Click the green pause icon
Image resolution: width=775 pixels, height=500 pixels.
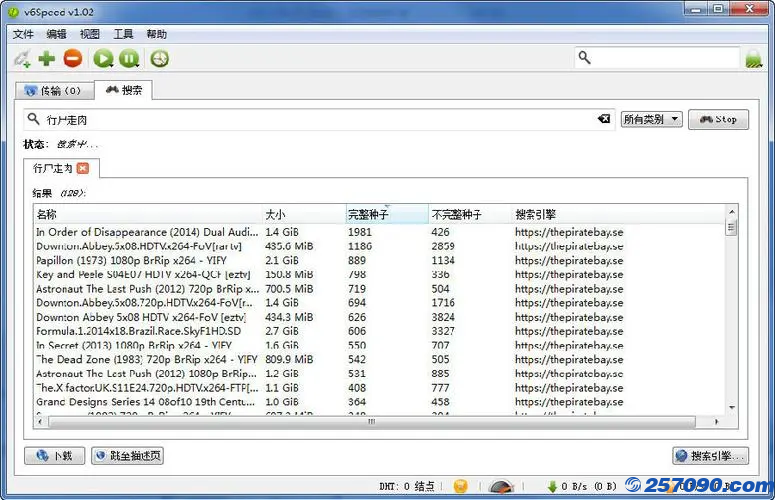point(129,58)
